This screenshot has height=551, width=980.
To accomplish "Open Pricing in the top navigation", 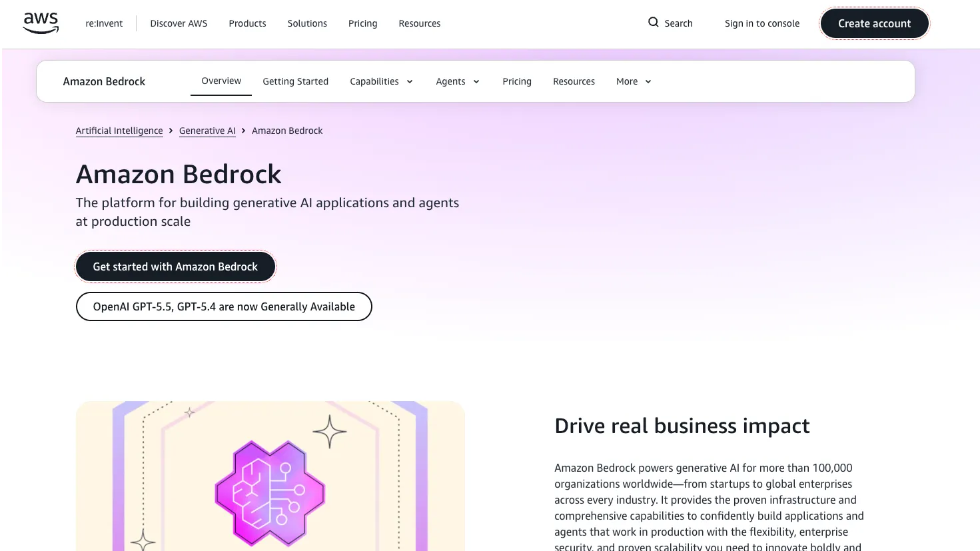I will click(362, 23).
